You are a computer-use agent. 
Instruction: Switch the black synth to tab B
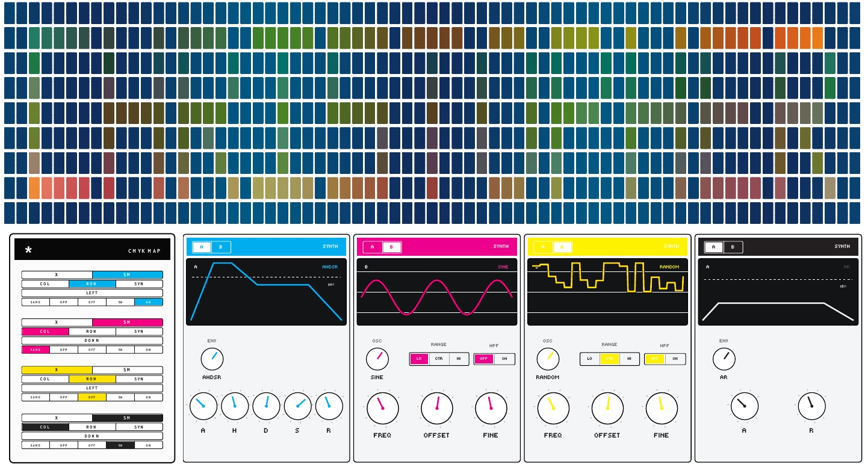click(x=733, y=247)
